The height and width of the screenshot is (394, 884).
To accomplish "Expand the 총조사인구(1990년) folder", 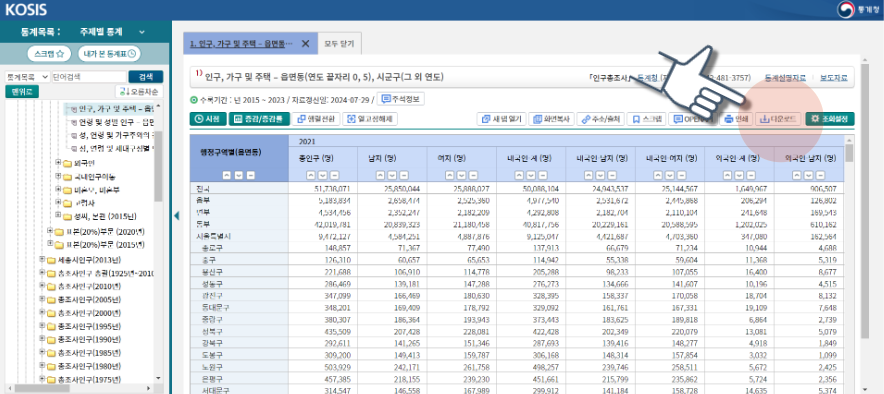I will (x=42, y=339).
